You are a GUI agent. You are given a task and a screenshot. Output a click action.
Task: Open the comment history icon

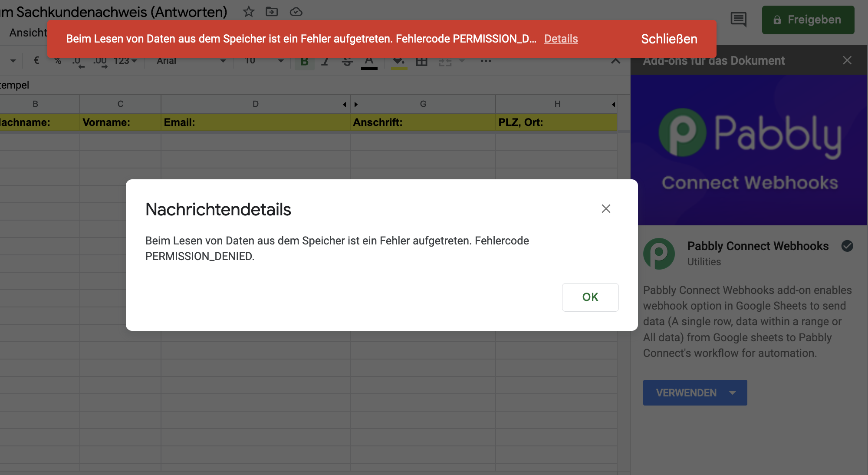click(x=738, y=20)
